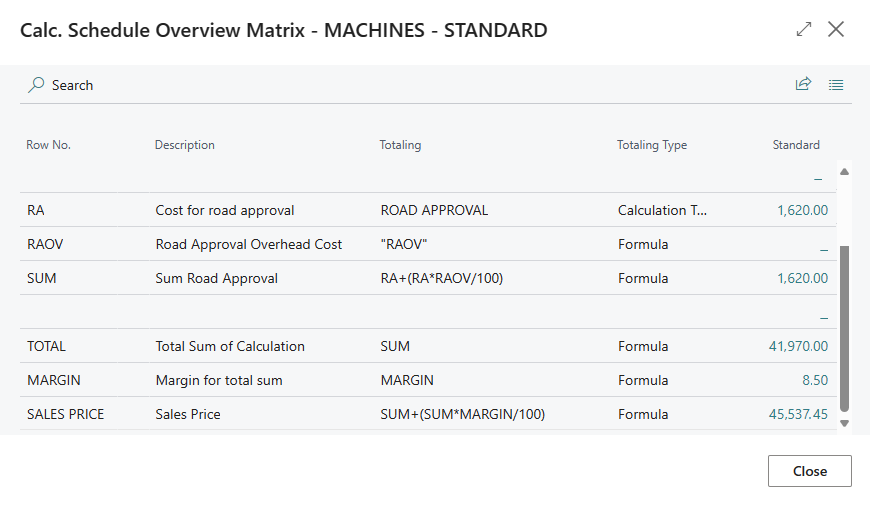Open the Description column header menu
Viewport: 870px width, 508px height.
[184, 145]
